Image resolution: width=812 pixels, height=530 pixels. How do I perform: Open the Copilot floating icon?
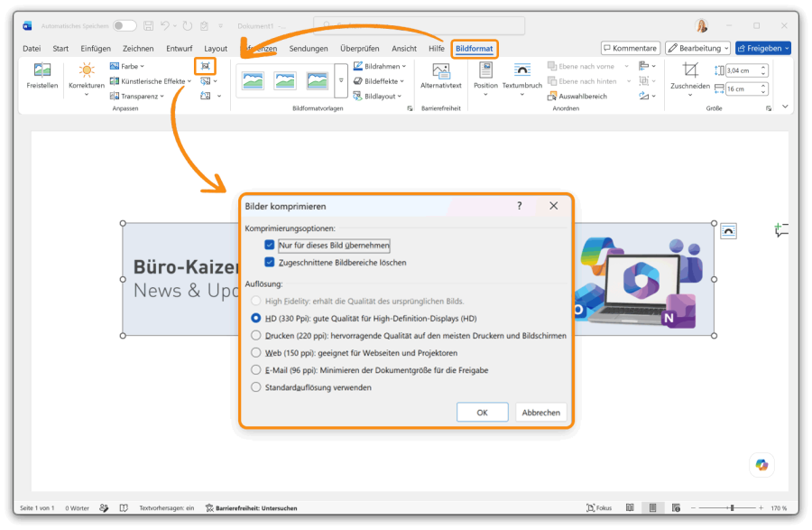[x=761, y=465]
